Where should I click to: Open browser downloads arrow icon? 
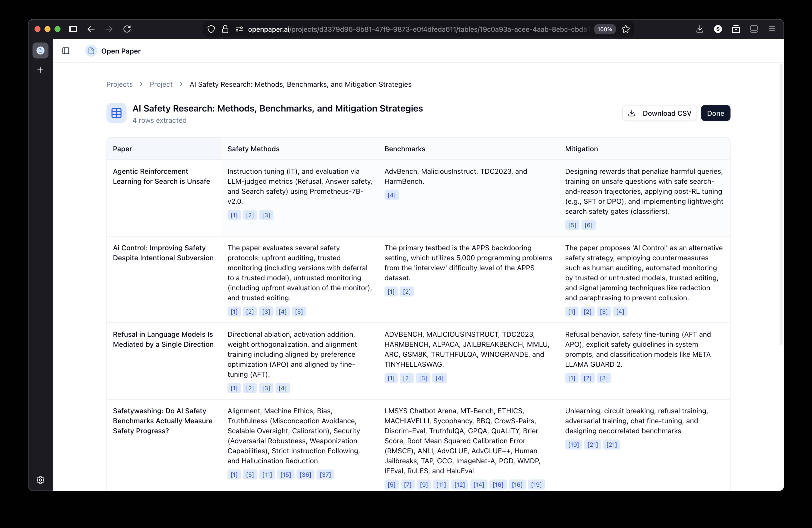(x=699, y=29)
